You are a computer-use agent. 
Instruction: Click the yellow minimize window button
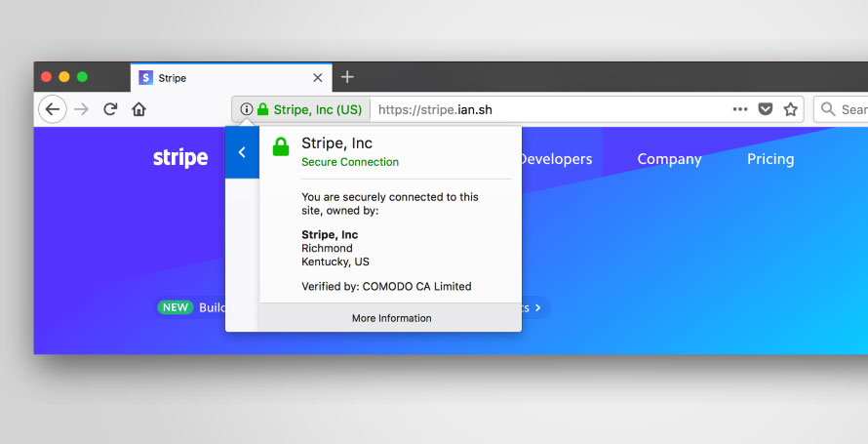tap(64, 77)
